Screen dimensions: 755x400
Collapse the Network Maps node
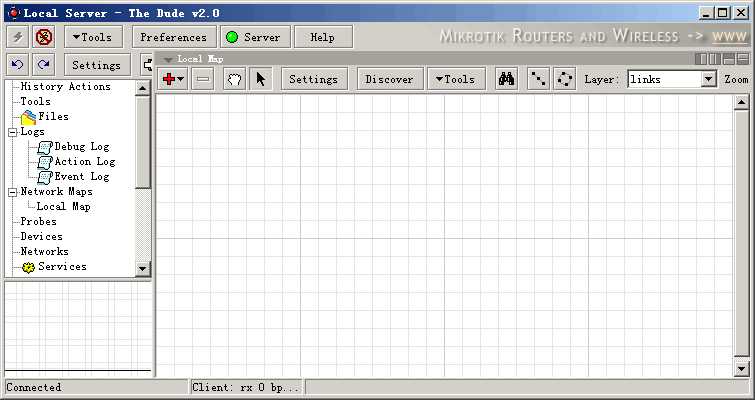click(x=13, y=193)
